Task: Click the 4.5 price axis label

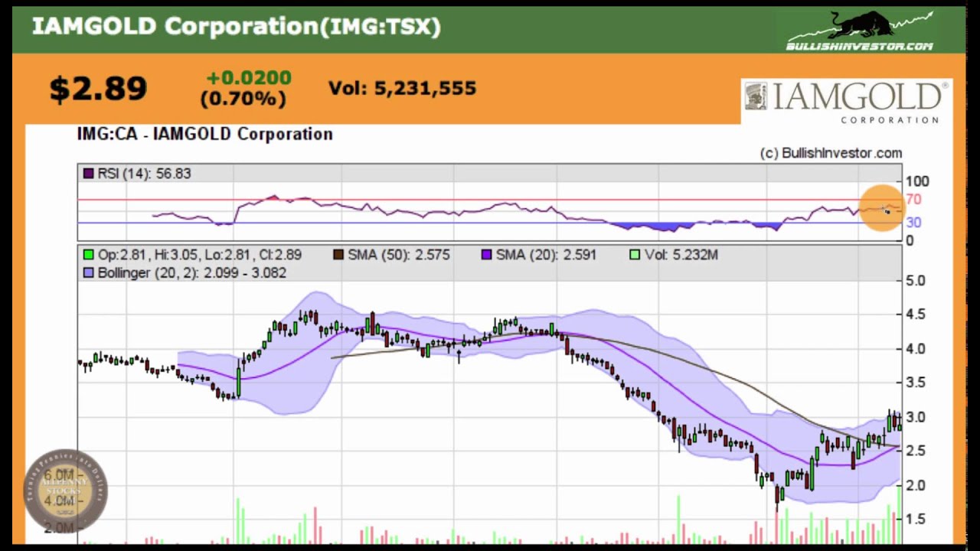Action: click(x=916, y=315)
